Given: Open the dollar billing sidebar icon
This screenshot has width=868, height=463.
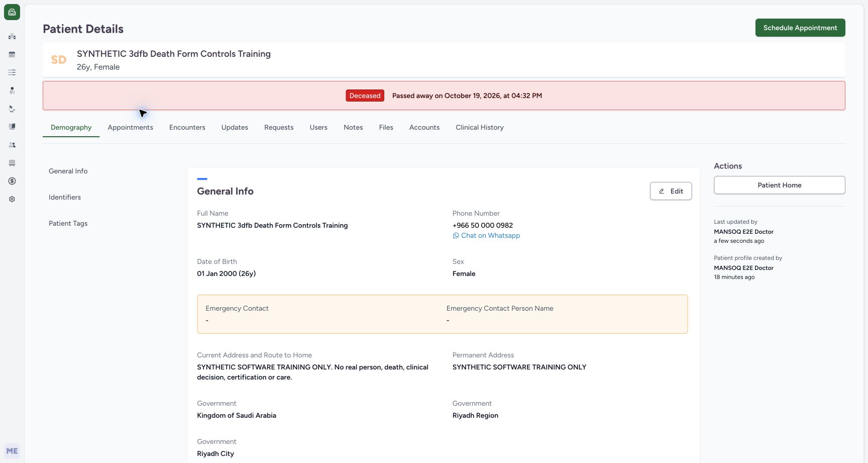Looking at the screenshot, I should click(12, 181).
